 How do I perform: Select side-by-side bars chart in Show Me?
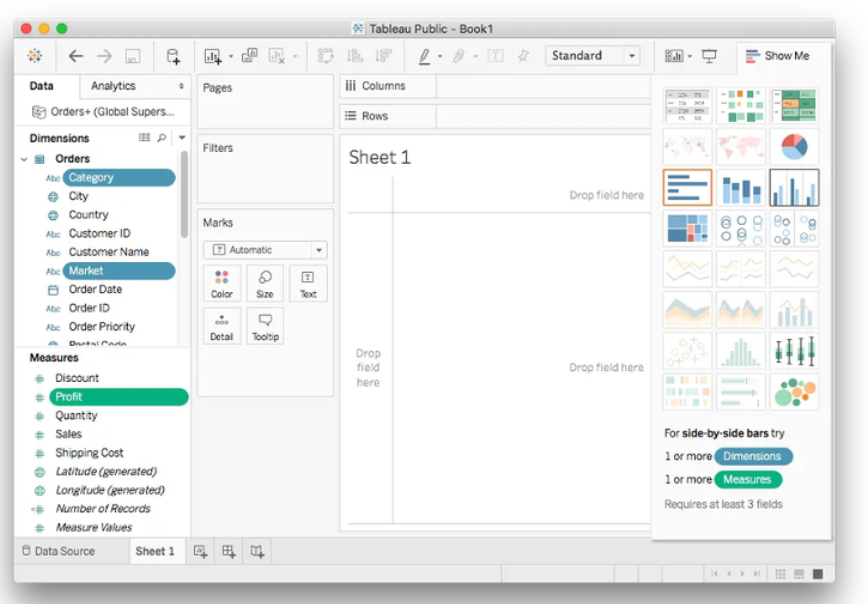coord(794,188)
